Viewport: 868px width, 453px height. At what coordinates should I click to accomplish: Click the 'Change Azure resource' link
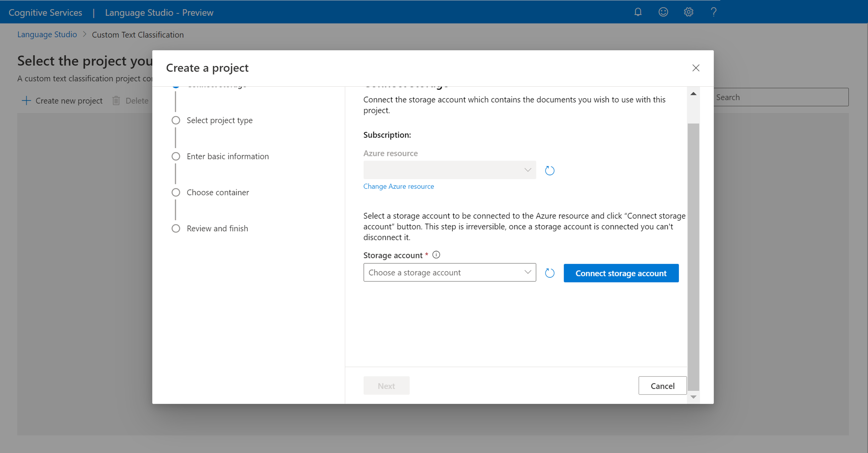398,186
